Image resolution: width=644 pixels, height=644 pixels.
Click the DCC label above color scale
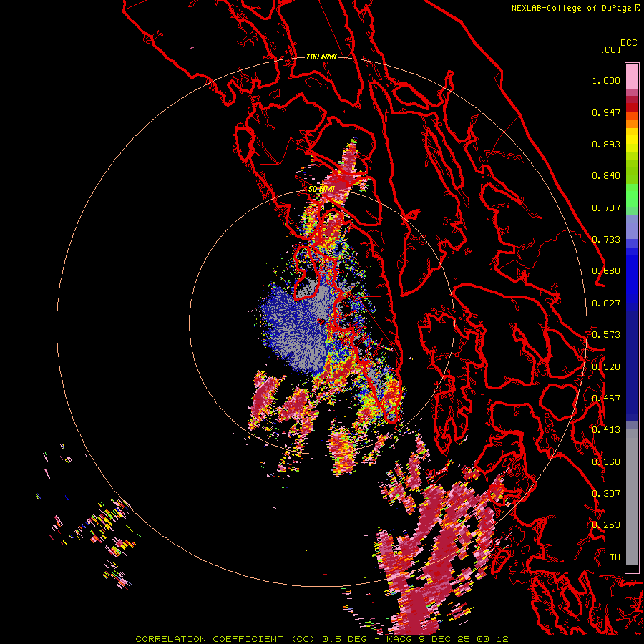tap(628, 42)
